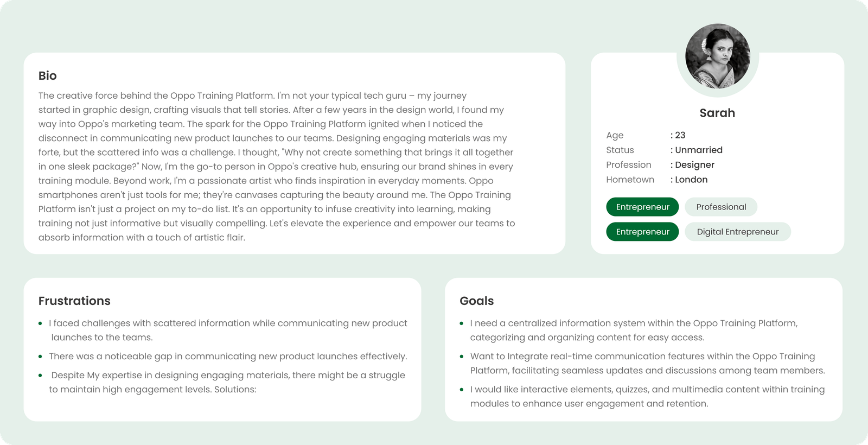Click the bullet before 'There was a noticeable gap'
868x445 pixels.
tap(40, 357)
